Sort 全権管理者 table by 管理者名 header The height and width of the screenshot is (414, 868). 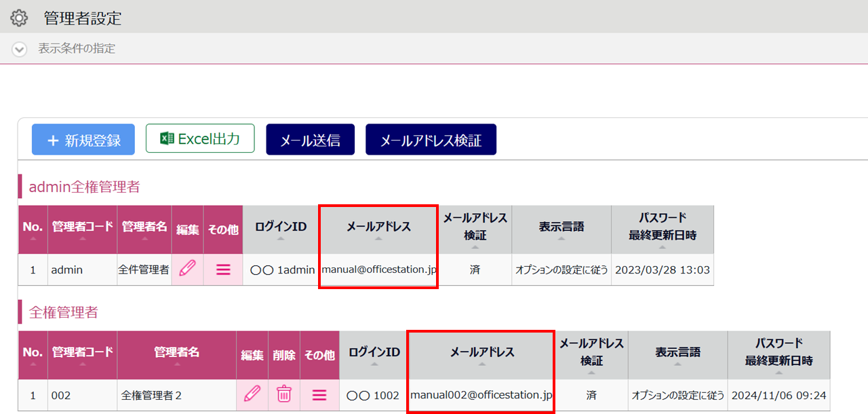(176, 355)
